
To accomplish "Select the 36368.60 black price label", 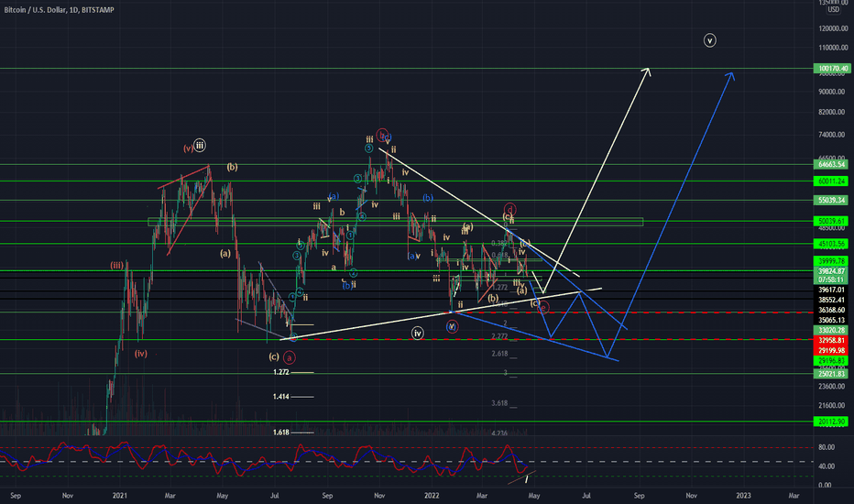I will tap(831, 310).
